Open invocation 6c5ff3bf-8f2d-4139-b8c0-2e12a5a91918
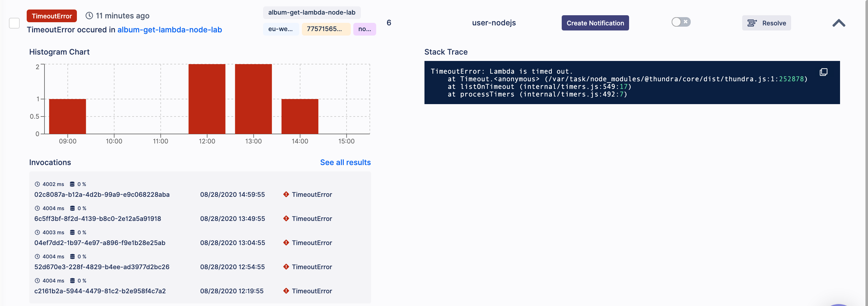 pyautogui.click(x=98, y=219)
